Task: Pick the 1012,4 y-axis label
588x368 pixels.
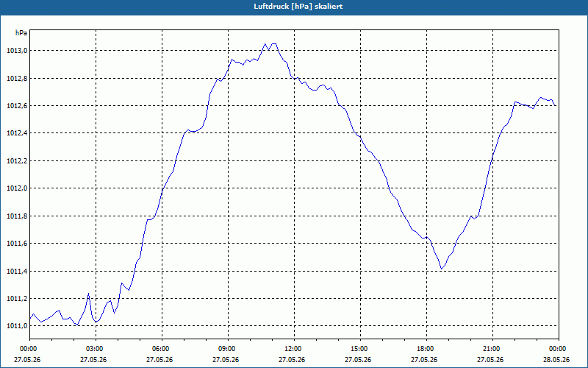Action: click(x=17, y=133)
